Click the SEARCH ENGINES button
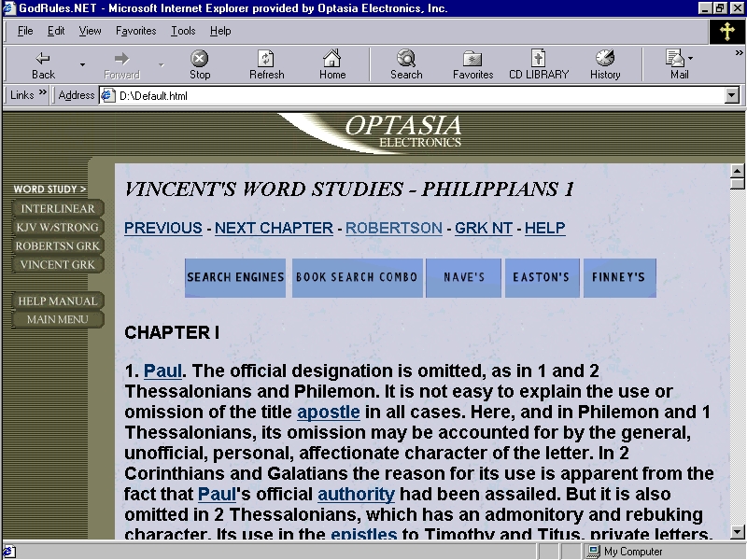This screenshot has width=747, height=560. coord(235,278)
